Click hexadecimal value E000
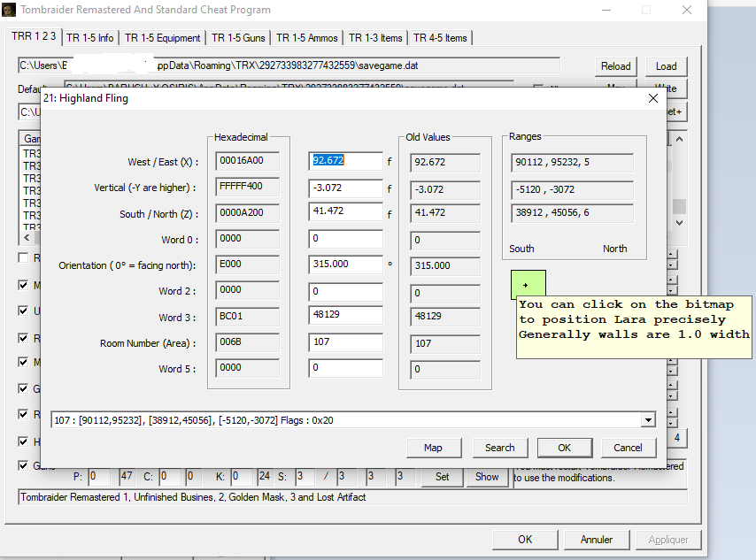Image resolution: width=756 pixels, height=560 pixels. [x=247, y=265]
